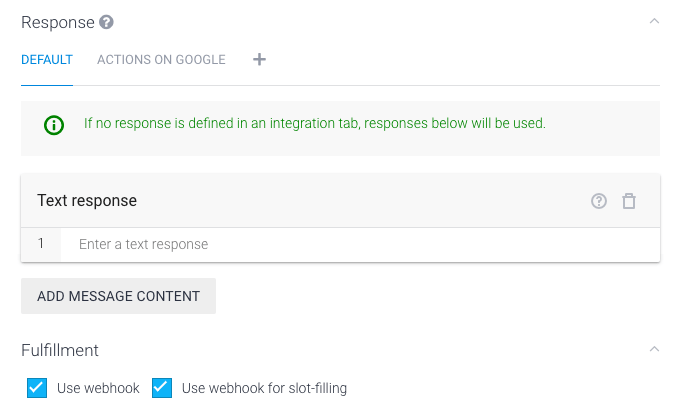Click the Fulfillment section heading
682x413 pixels.
tap(60, 350)
